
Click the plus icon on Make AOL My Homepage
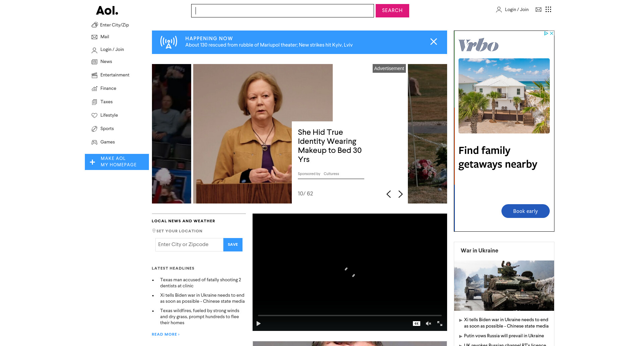tap(92, 162)
